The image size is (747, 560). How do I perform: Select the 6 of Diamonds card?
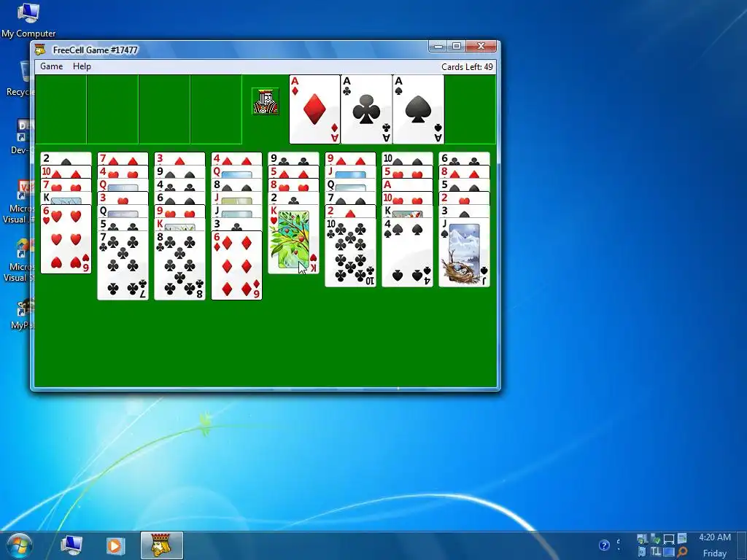(237, 265)
